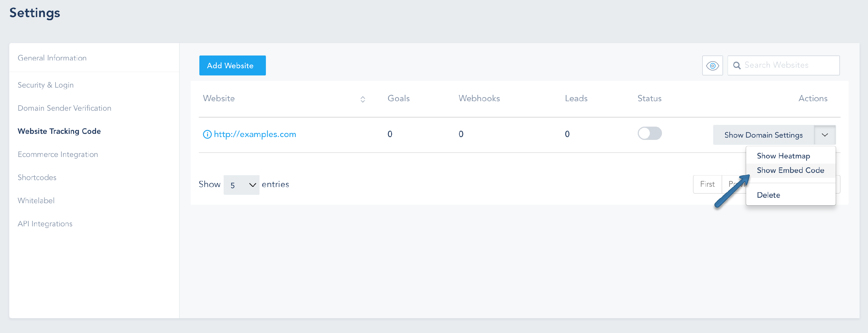Expand the actions dropdown chevron
Image resolution: width=868 pixels, height=333 pixels.
[x=824, y=135]
